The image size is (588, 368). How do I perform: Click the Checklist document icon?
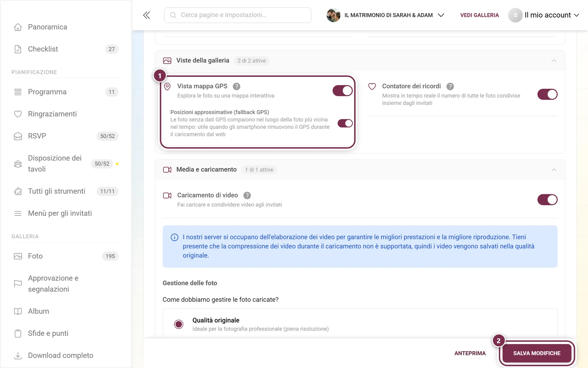[18, 49]
